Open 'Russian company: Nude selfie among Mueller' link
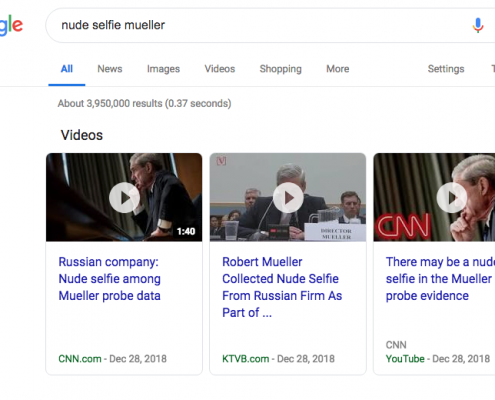 [x=110, y=279]
